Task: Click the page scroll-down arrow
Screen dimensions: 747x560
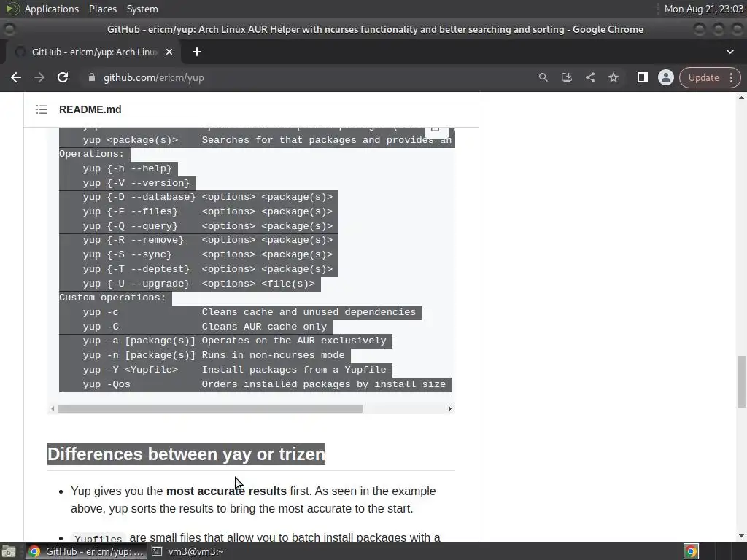Action: (x=741, y=536)
